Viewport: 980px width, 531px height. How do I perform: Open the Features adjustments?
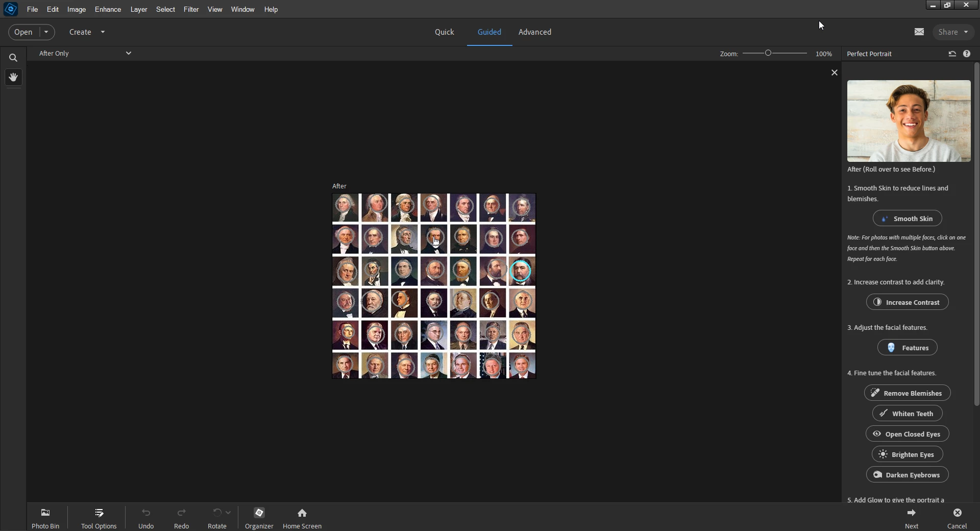click(x=908, y=348)
